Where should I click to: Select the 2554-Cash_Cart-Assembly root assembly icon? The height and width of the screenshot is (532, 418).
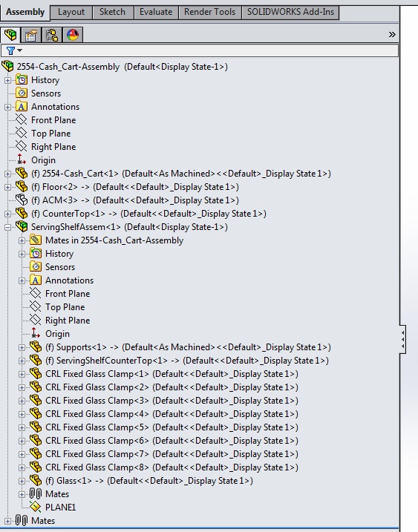coord(7,66)
